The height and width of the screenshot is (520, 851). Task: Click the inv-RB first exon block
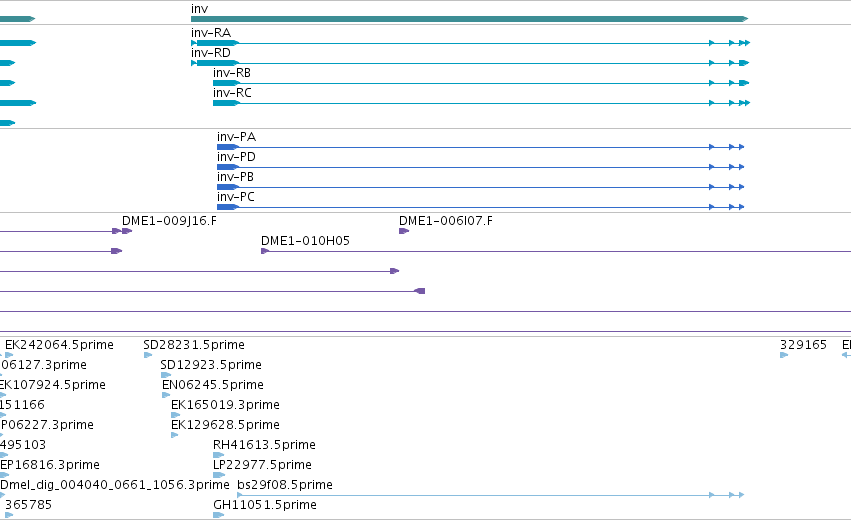pyautogui.click(x=226, y=83)
